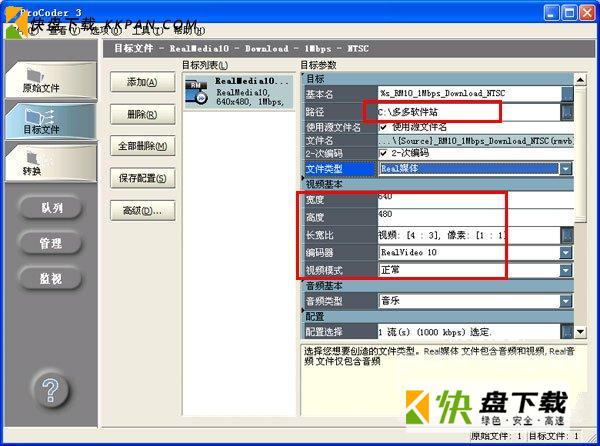Screen dimensions: 600x446
Task: Click the button beside 长宽比 aspect ratio
Action: click(x=567, y=235)
